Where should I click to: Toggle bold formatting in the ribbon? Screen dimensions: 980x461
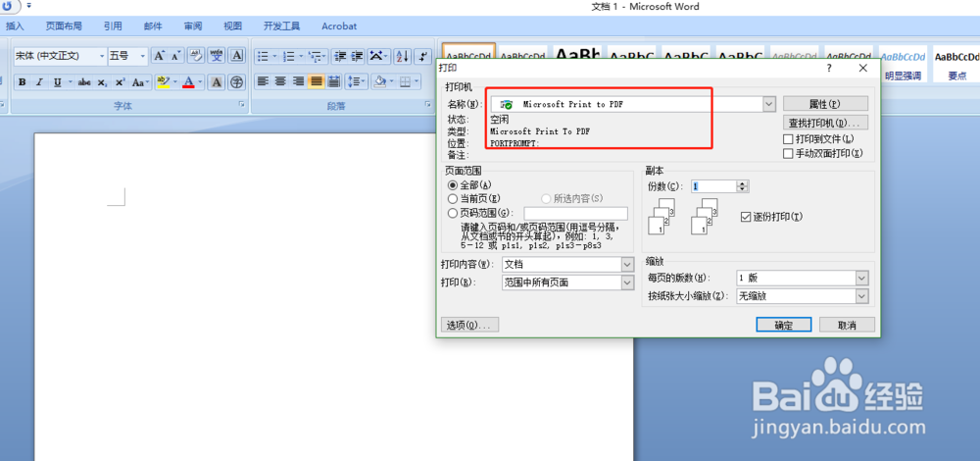[x=23, y=82]
